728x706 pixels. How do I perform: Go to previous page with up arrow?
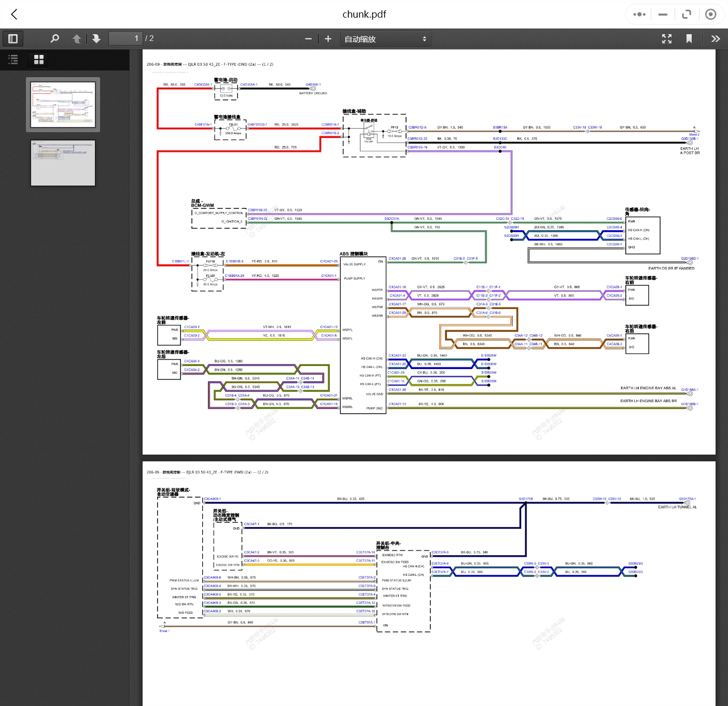pyautogui.click(x=77, y=39)
